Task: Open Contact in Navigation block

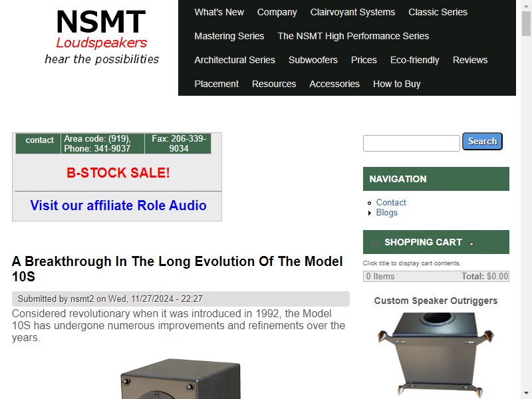Action: click(x=391, y=203)
